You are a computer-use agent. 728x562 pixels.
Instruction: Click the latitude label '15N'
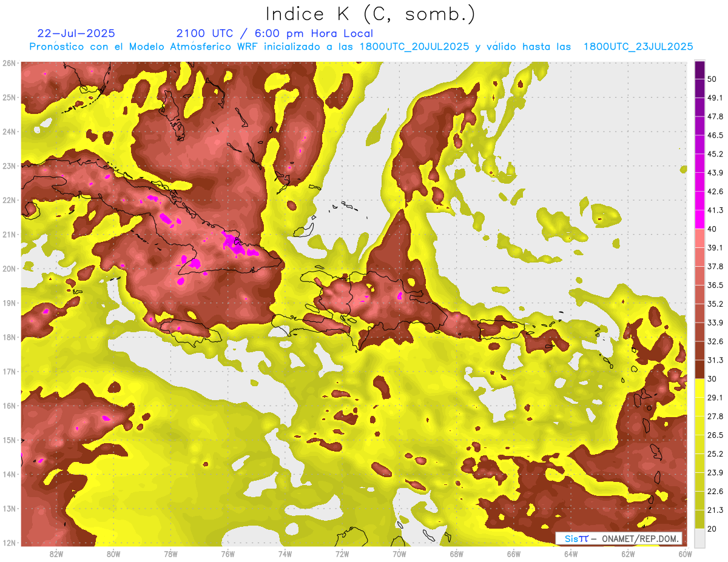(x=9, y=440)
